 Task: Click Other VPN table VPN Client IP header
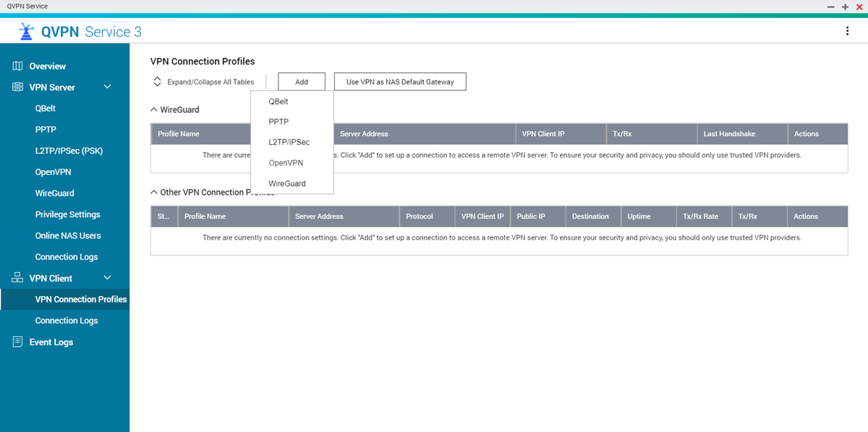pos(482,216)
